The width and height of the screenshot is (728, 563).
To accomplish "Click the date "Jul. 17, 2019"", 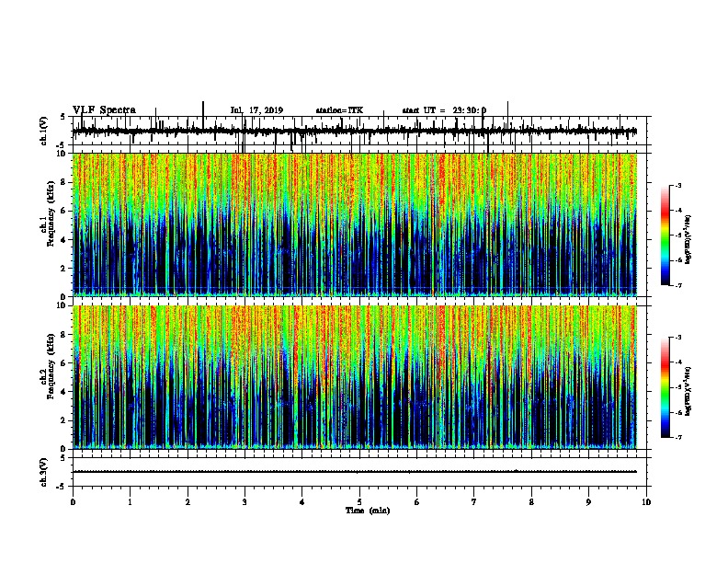I will tap(256, 110).
